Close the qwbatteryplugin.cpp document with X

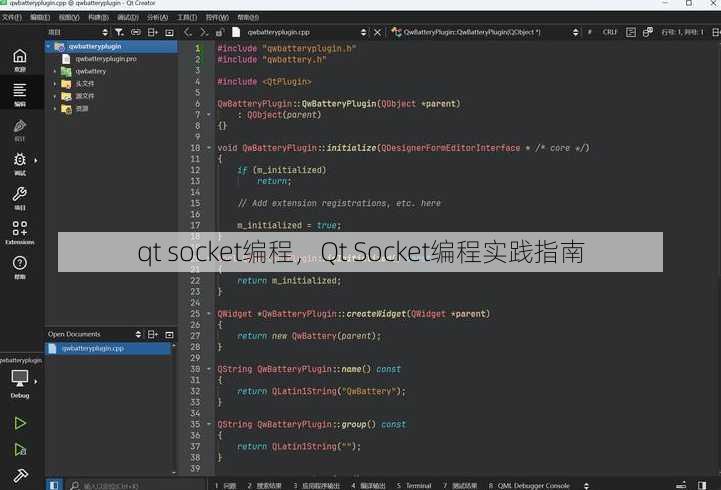378,32
